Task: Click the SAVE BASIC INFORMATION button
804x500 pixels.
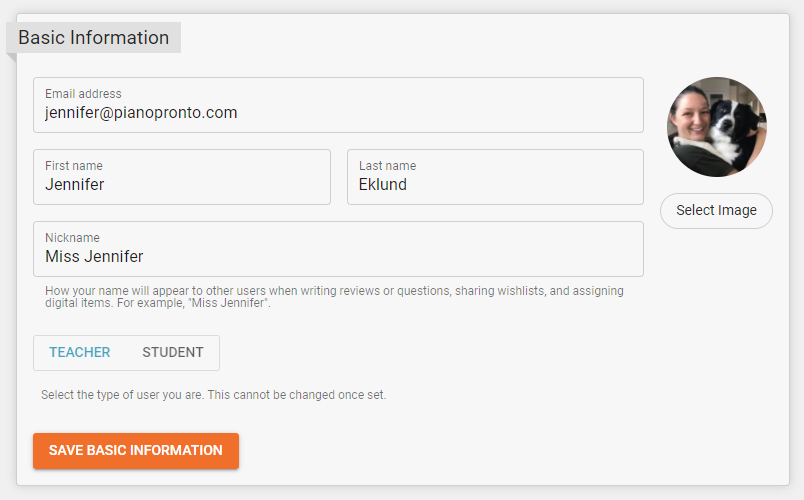Action: pos(136,450)
